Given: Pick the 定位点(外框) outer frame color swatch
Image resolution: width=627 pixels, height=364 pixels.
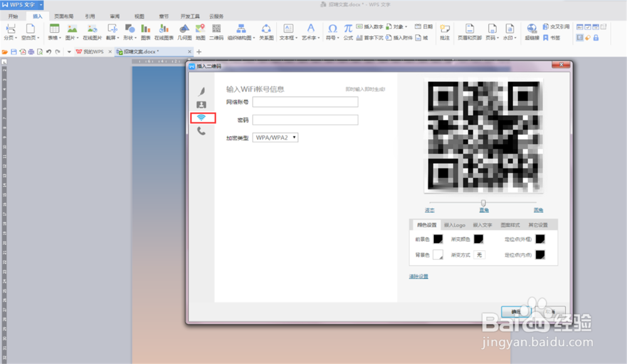Looking at the screenshot, I should point(540,239).
